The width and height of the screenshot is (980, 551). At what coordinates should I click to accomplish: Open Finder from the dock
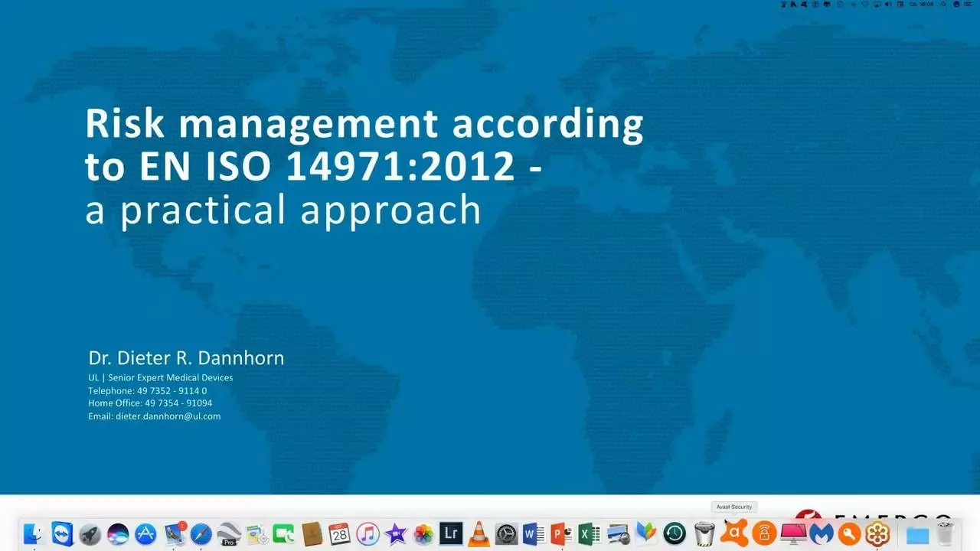(x=33, y=533)
